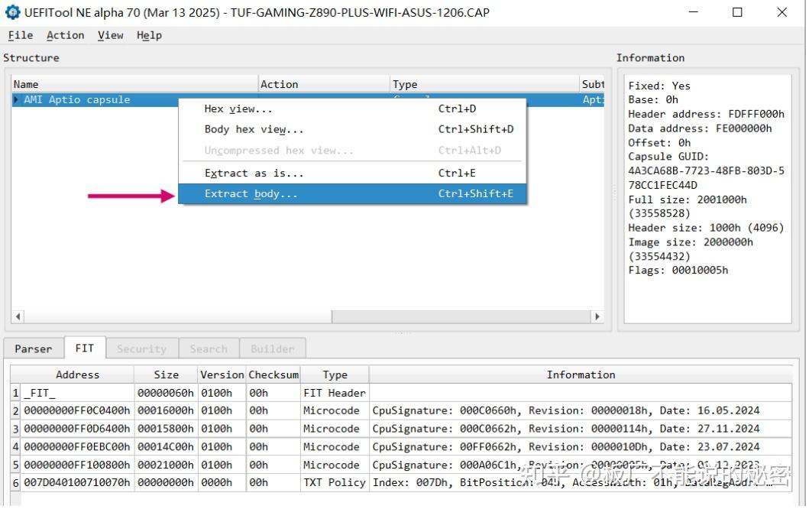Click the right arrow of horizontal scrollbar
The image size is (812, 509).
tap(597, 316)
